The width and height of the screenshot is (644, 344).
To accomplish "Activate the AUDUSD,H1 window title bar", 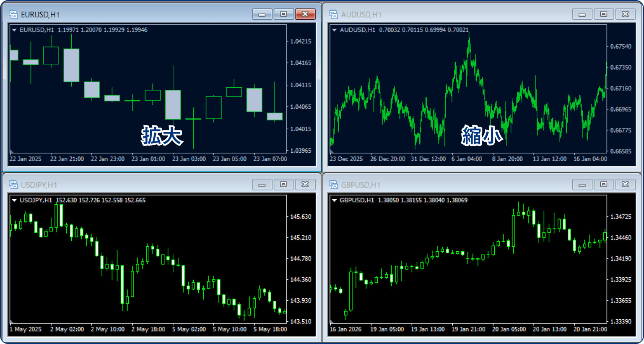I will point(461,15).
